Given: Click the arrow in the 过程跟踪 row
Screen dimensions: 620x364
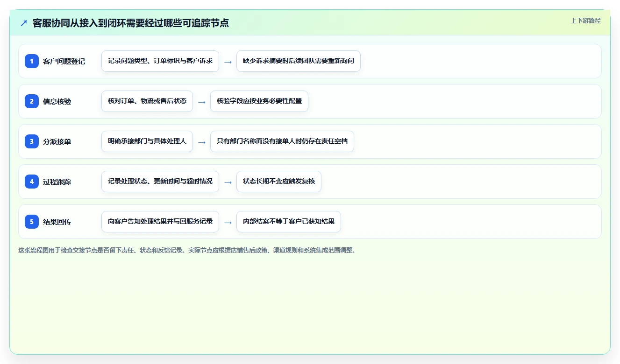Looking at the screenshot, I should (x=228, y=182).
